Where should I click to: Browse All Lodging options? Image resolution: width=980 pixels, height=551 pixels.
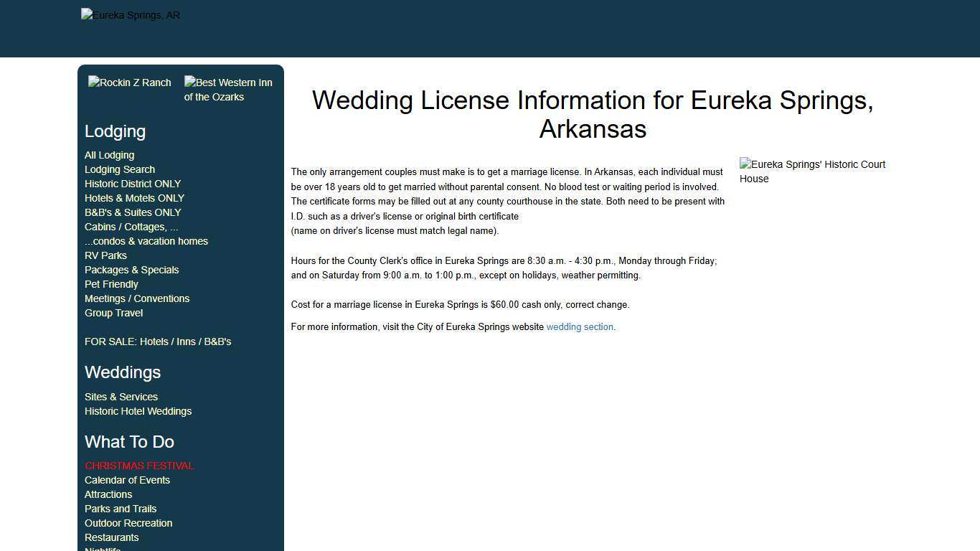click(x=109, y=155)
